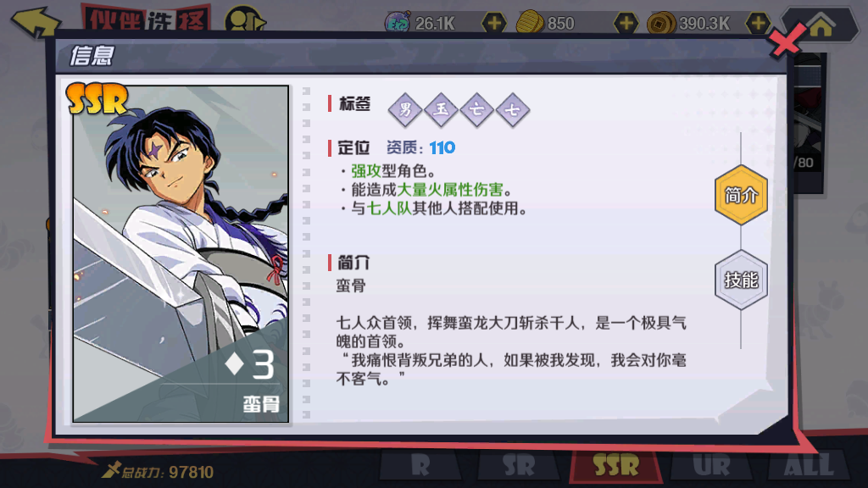Select the SSR rarity tab
This screenshot has height=488, width=868.
[x=616, y=465]
